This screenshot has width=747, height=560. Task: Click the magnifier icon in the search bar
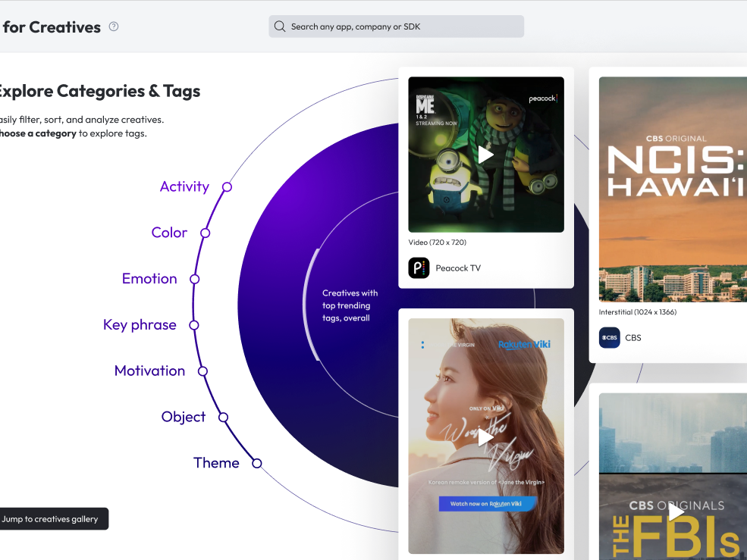tap(280, 27)
